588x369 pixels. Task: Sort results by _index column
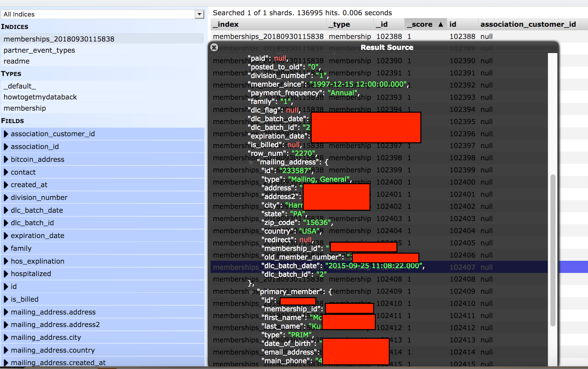coord(268,24)
